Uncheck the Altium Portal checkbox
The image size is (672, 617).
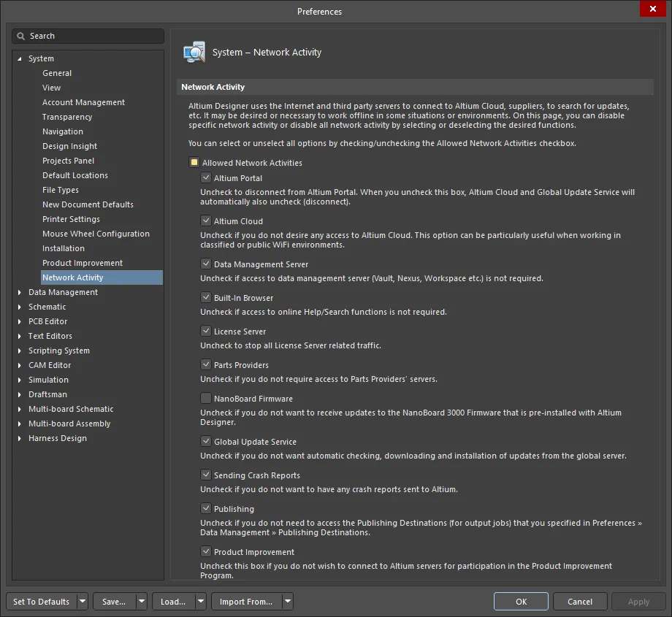206,177
